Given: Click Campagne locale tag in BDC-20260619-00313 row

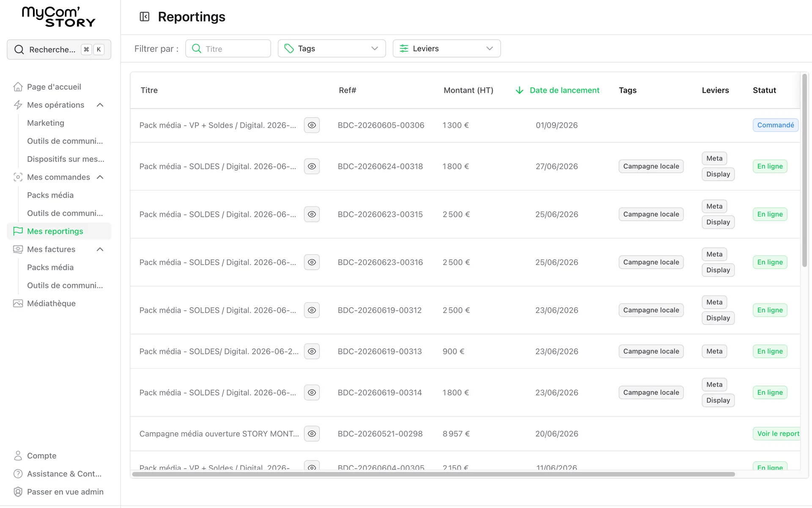Looking at the screenshot, I should [651, 351].
